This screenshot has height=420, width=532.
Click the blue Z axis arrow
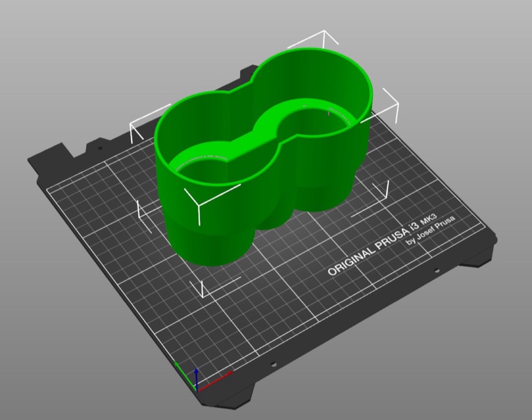tap(196, 379)
